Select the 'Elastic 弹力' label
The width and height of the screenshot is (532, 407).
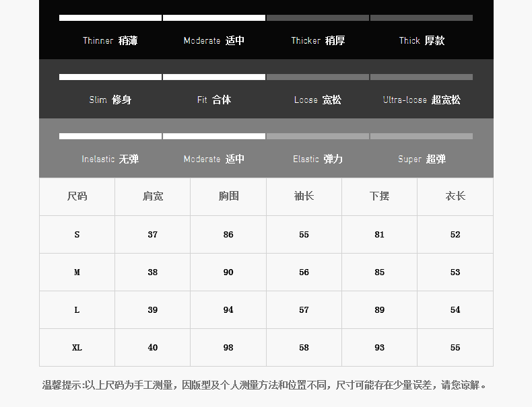318,159
